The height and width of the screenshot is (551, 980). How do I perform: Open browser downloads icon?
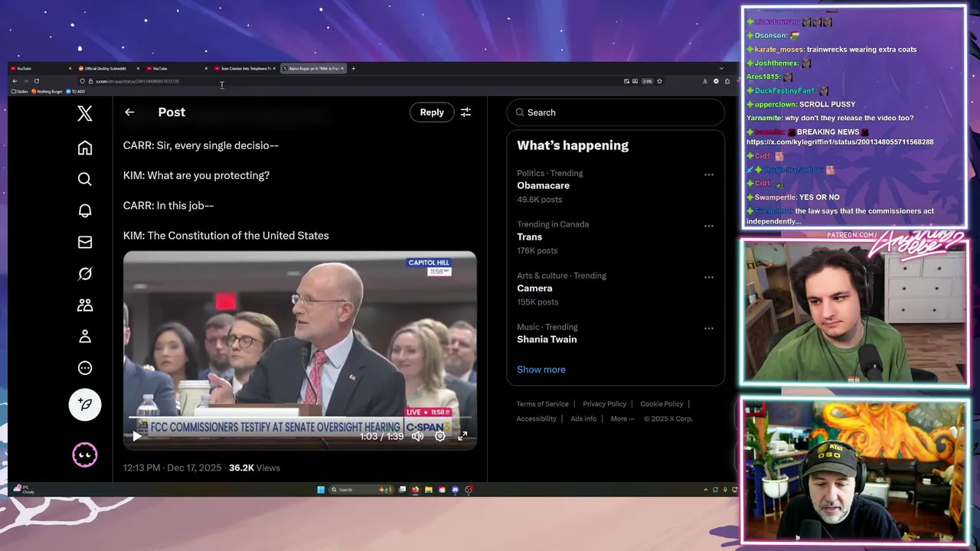click(705, 81)
